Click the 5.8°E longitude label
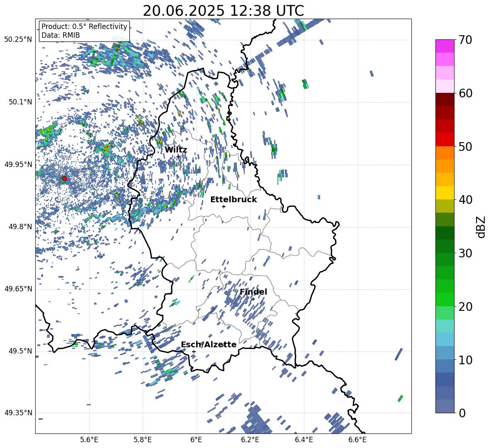Viewport: 491px width, 448px height. coord(143,440)
